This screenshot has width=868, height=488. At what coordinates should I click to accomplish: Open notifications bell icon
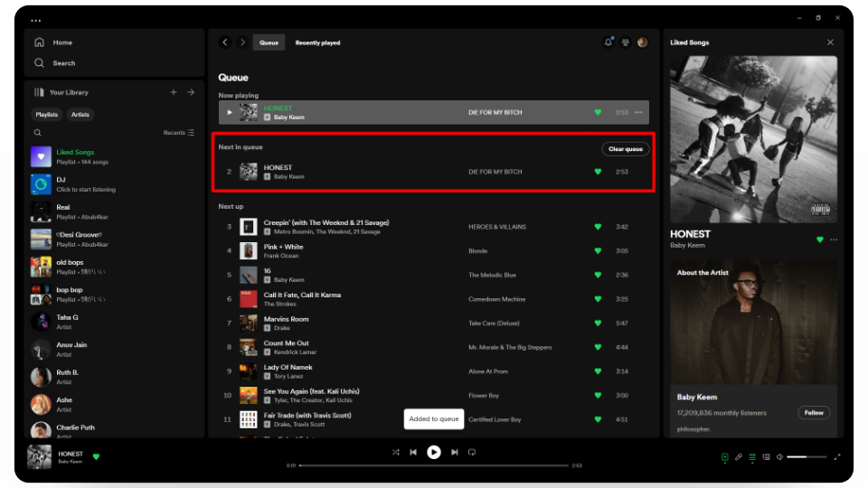(609, 42)
